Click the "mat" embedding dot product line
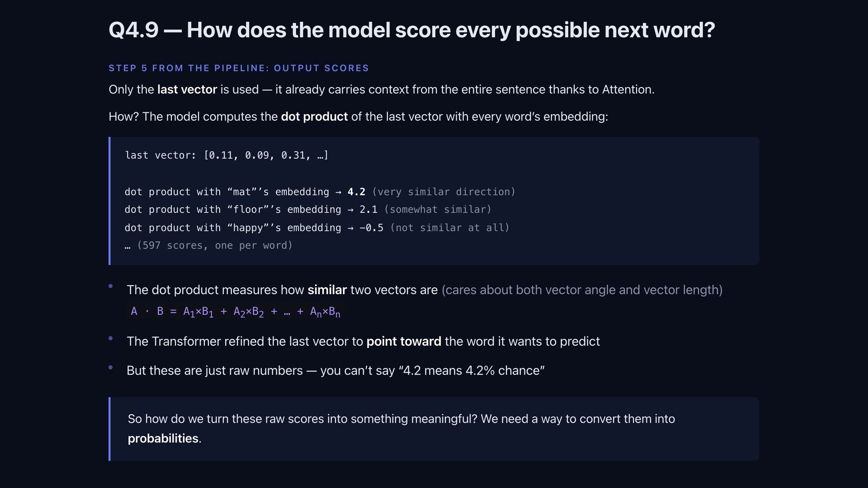The image size is (868, 488). point(226,192)
